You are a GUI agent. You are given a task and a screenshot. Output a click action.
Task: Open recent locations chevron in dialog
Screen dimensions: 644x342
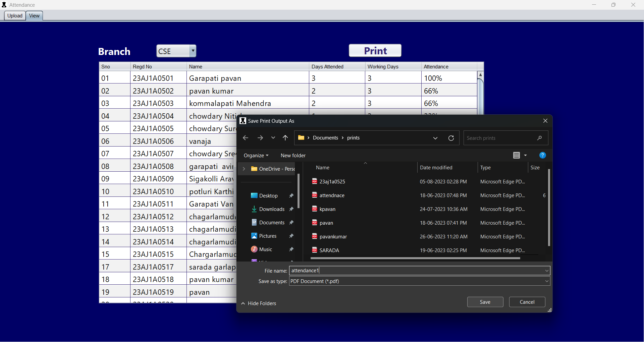273,138
